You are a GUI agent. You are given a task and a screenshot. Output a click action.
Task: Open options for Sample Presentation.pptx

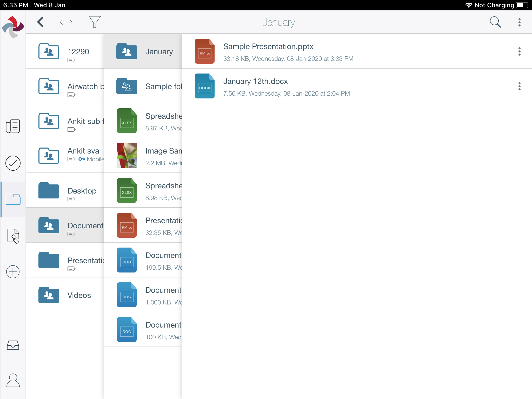(x=519, y=51)
